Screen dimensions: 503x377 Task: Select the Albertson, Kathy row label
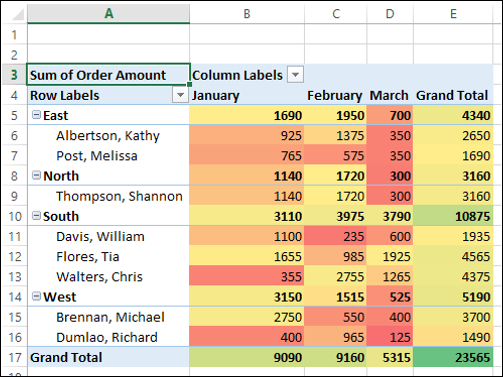click(x=108, y=136)
